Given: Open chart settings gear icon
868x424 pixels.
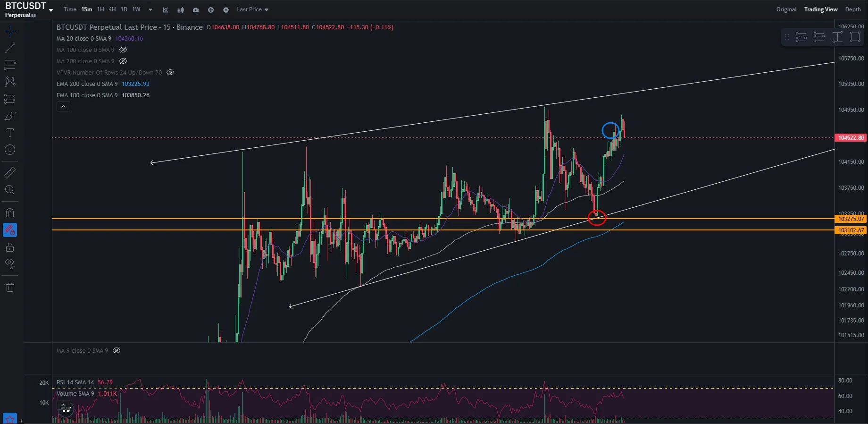Looking at the screenshot, I should (226, 10).
